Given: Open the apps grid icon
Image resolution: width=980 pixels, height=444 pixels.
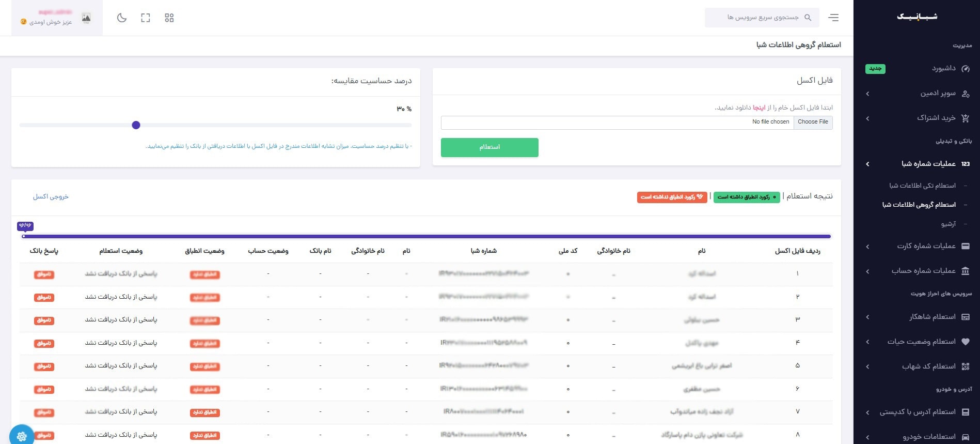Looking at the screenshot, I should (x=169, y=18).
